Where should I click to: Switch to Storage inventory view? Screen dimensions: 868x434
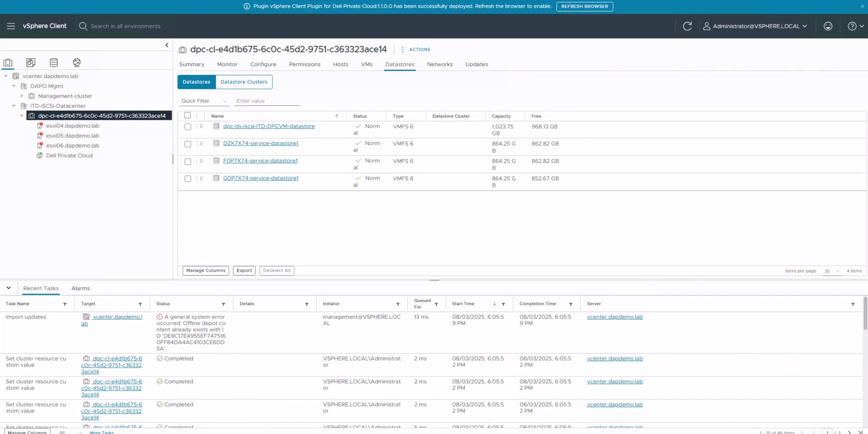point(54,63)
